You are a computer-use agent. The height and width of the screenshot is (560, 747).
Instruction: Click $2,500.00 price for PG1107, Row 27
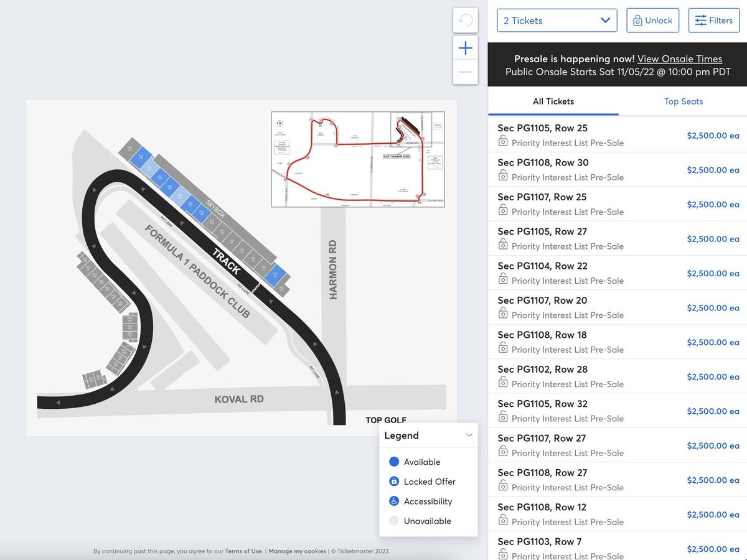713,446
